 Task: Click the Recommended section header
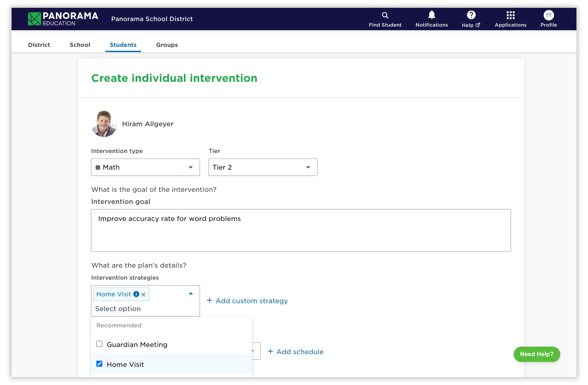pos(119,325)
